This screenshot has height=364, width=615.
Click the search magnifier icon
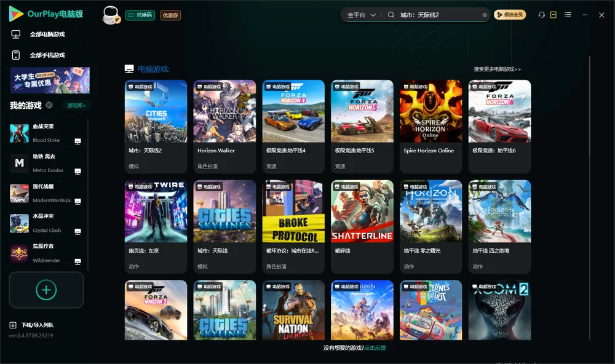(391, 15)
